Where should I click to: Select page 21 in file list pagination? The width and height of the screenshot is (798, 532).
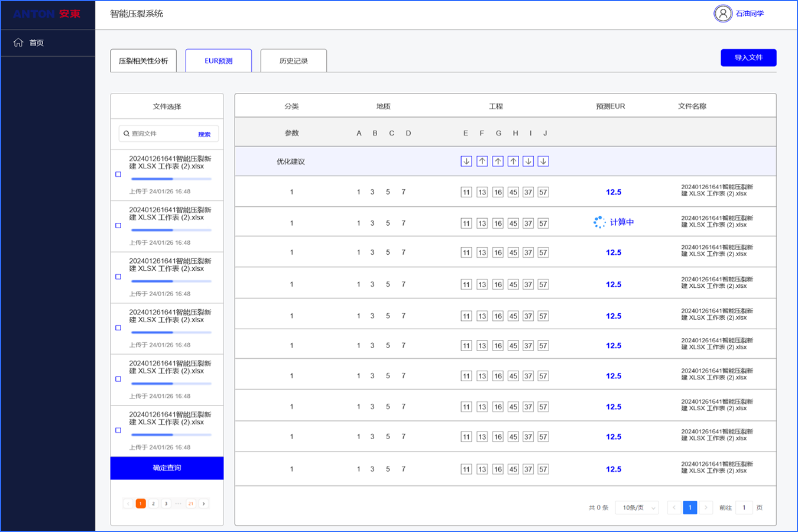pos(191,504)
